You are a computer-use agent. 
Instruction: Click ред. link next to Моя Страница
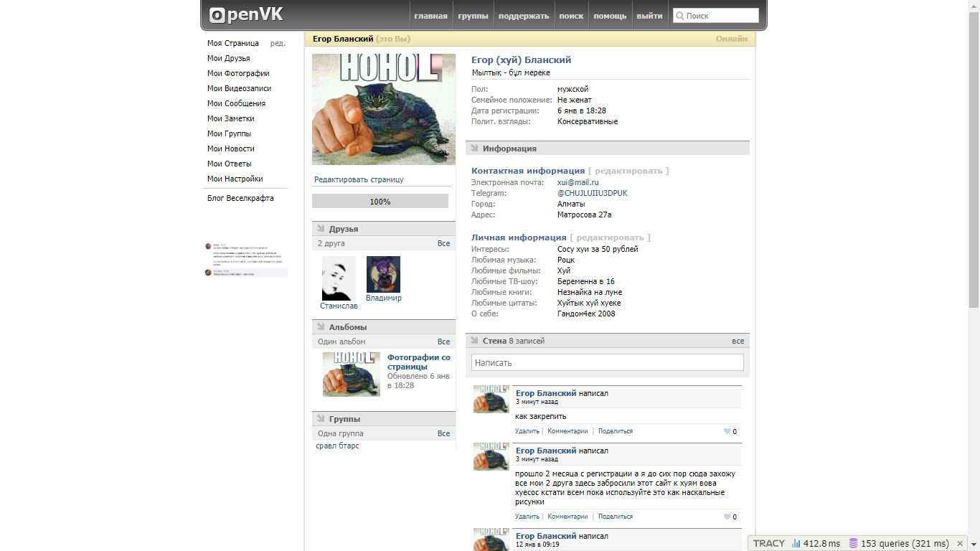coord(278,43)
